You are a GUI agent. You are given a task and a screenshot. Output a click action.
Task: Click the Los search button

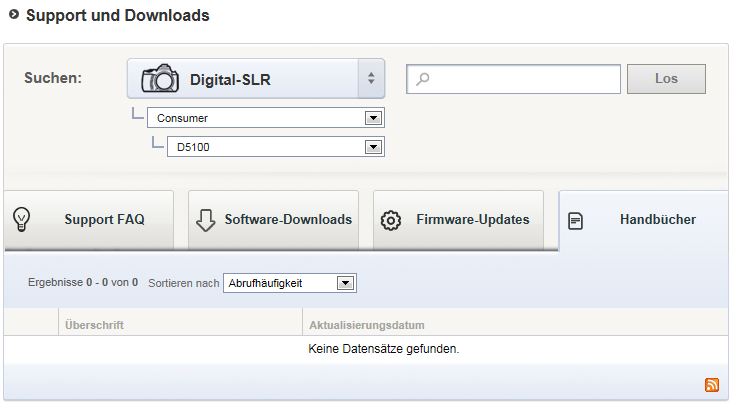(666, 79)
